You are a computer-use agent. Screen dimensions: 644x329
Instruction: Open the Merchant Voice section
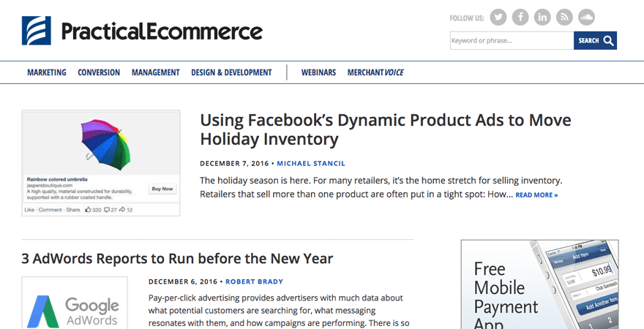[375, 72]
